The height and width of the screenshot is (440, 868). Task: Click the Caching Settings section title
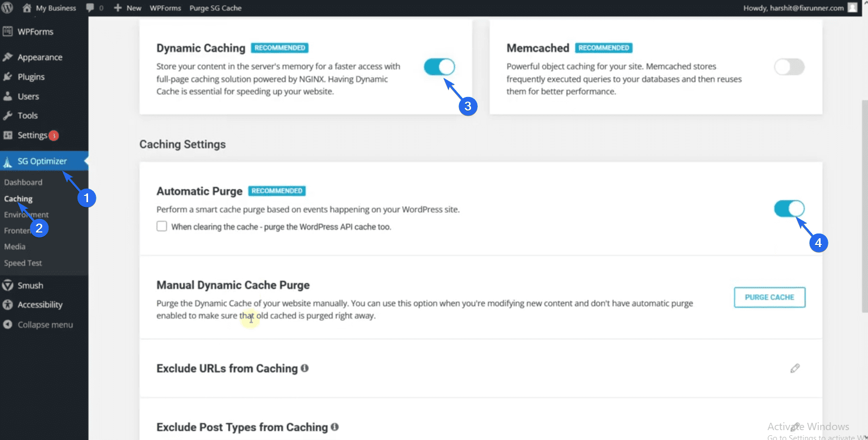[x=182, y=144]
